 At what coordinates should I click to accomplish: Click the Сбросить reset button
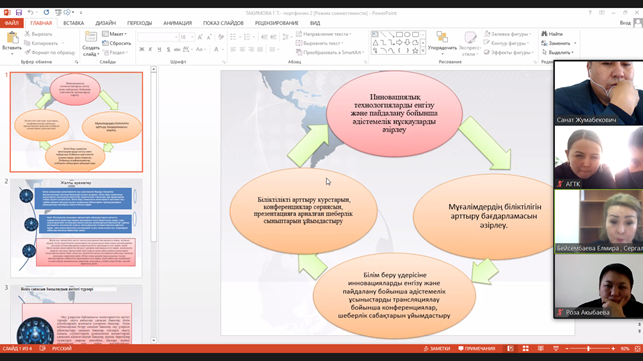[117, 43]
